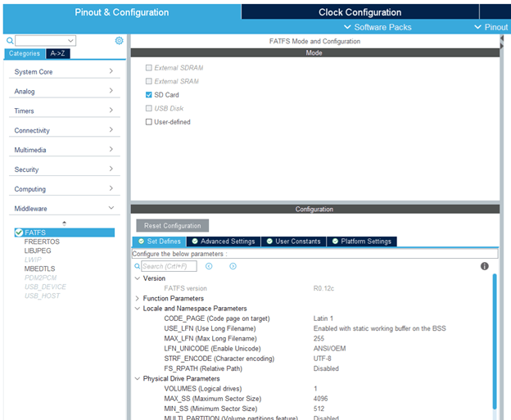Click the green check icon next to FATFS

(19, 233)
